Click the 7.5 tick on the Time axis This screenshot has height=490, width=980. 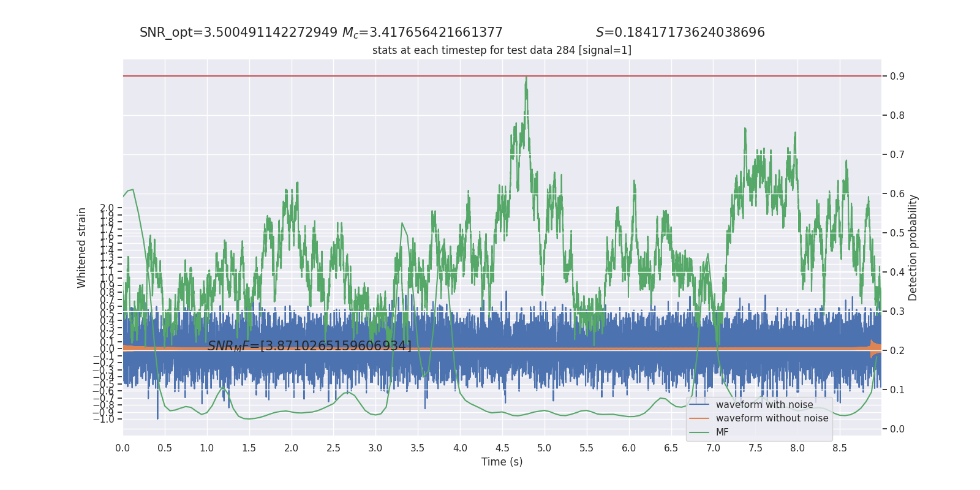[755, 448]
